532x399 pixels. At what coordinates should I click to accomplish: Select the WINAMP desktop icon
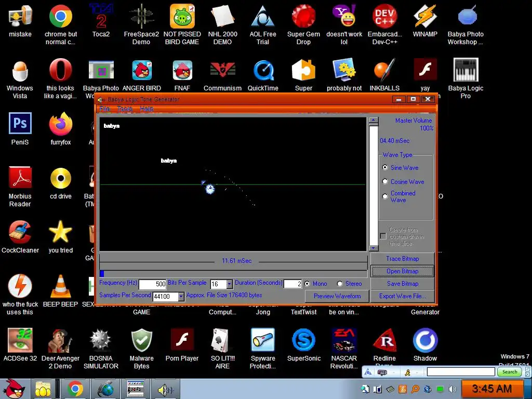(x=425, y=20)
